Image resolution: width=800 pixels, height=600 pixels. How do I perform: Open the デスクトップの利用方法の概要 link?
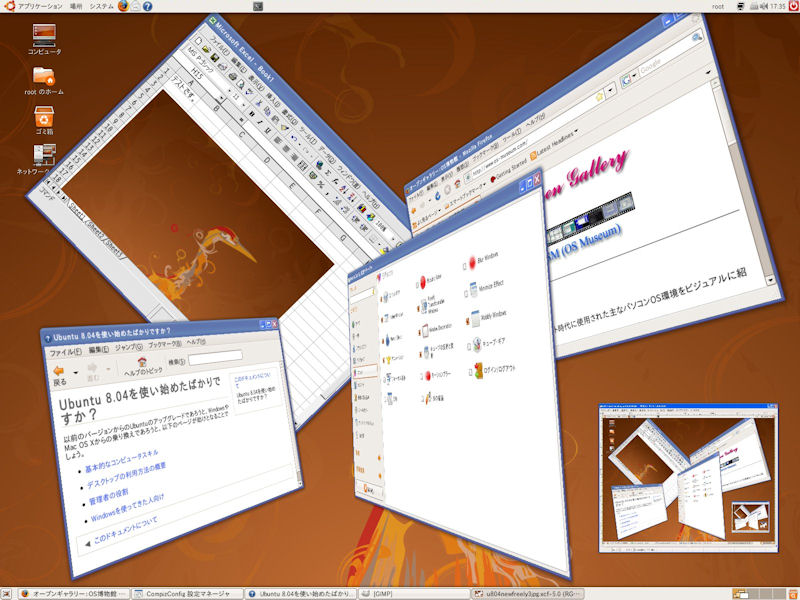pos(126,476)
